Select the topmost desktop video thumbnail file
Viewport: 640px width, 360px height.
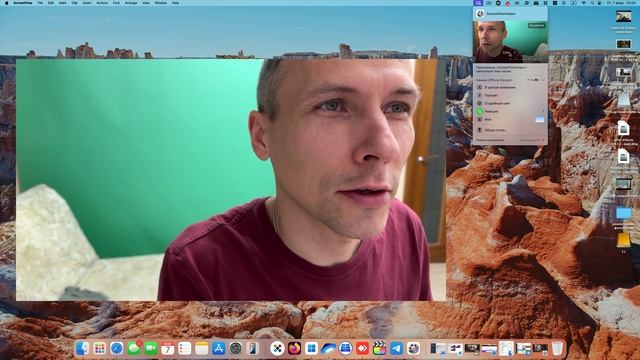[x=623, y=16]
